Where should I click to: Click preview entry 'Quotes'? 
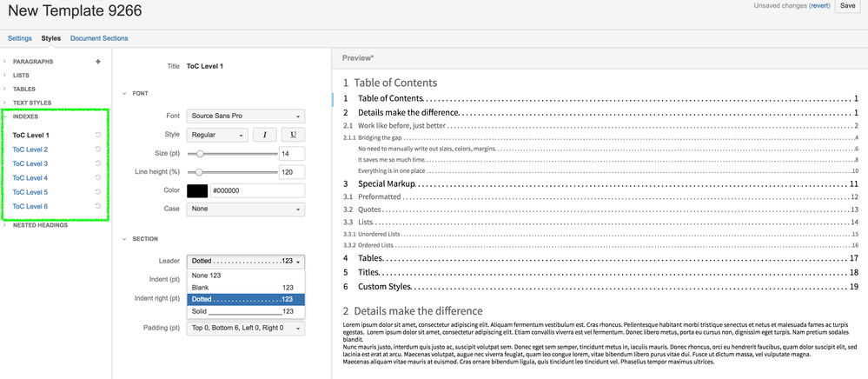[x=369, y=209]
